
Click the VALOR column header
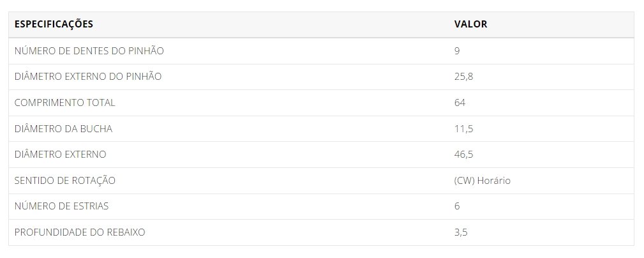[x=470, y=24]
